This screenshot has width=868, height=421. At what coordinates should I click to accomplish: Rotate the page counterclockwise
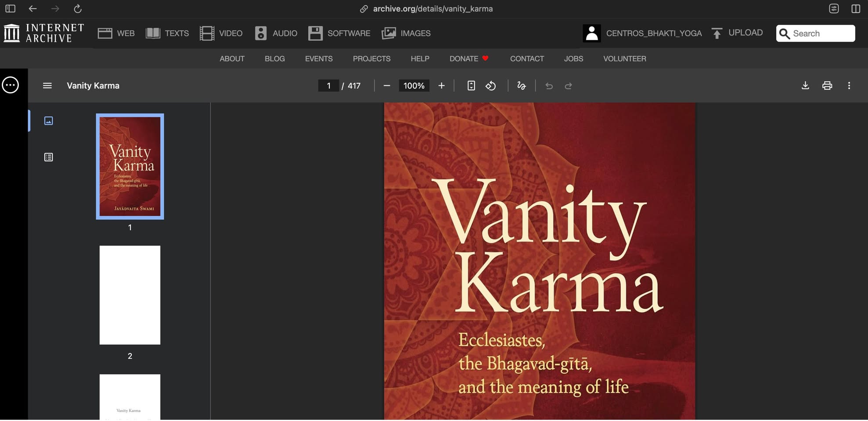tap(490, 86)
